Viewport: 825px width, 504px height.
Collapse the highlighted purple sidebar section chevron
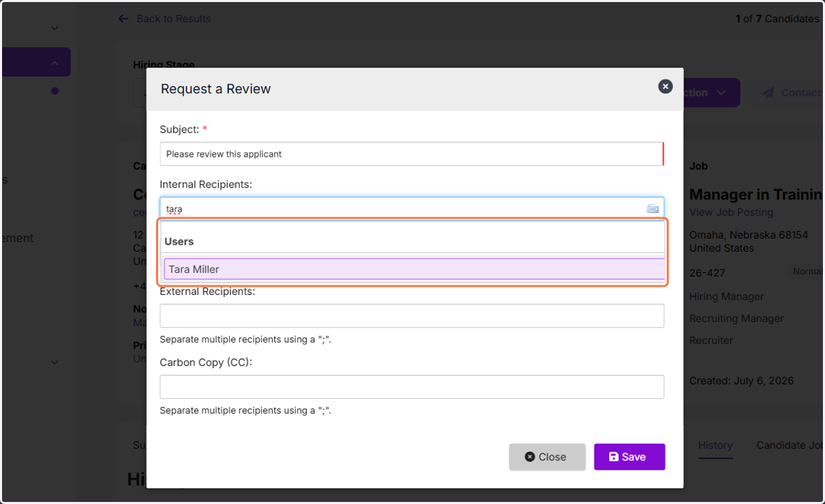pos(54,63)
